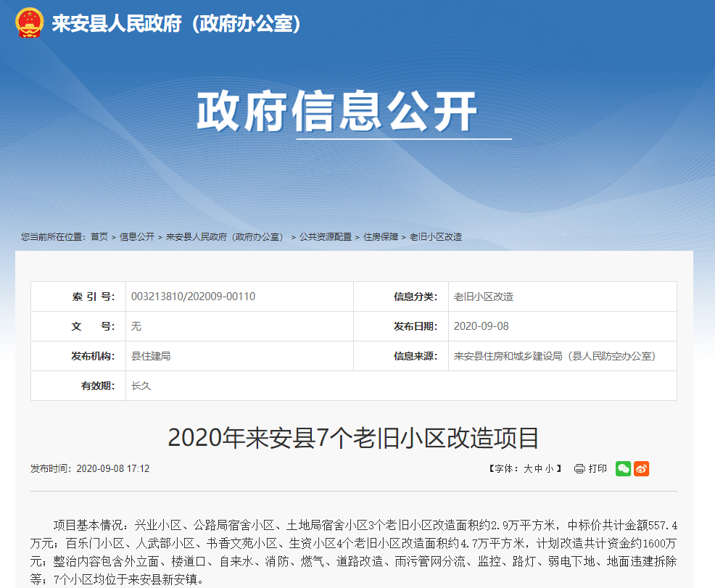Open 首页 breadcrumb link
Screen dimensions: 715x588
click(99, 237)
